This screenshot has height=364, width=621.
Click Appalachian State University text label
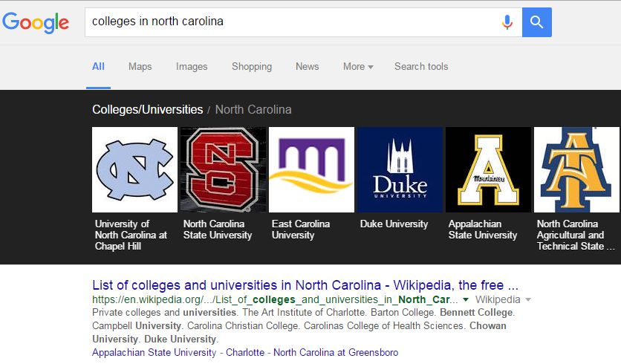coord(482,230)
